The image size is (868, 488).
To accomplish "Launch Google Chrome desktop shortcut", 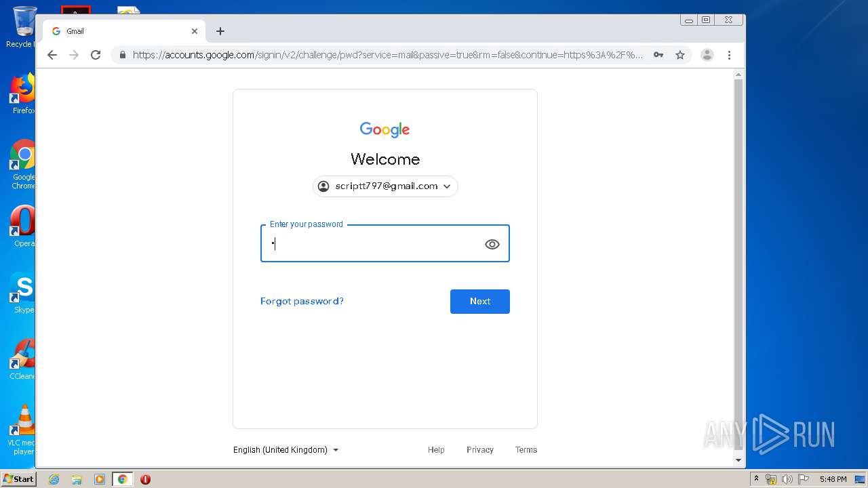I will pyautogui.click(x=22, y=165).
